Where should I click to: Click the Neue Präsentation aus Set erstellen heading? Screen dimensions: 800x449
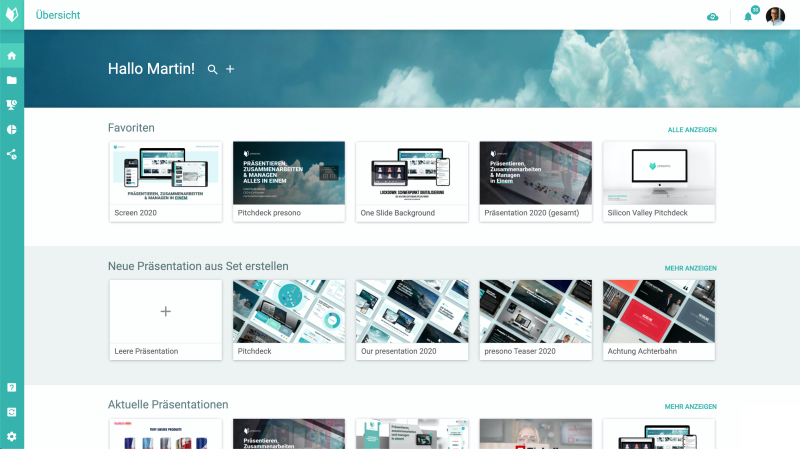198,266
